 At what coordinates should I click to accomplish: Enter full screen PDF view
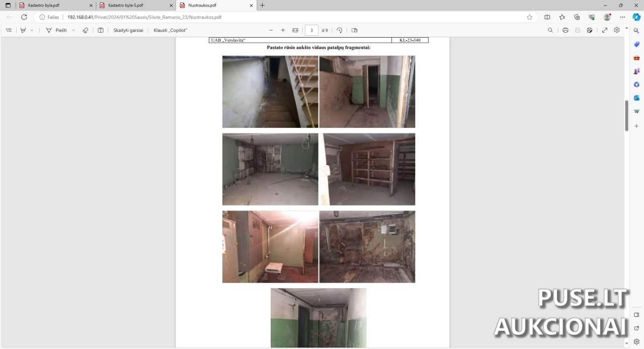tap(605, 30)
